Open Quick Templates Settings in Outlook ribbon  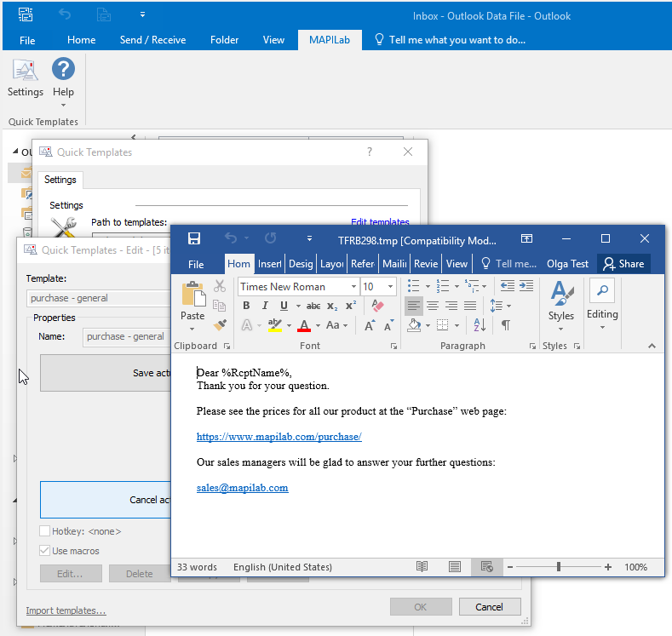[26, 78]
